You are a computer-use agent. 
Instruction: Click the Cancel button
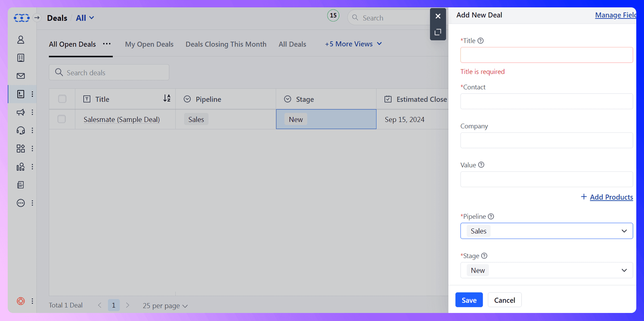click(504, 300)
